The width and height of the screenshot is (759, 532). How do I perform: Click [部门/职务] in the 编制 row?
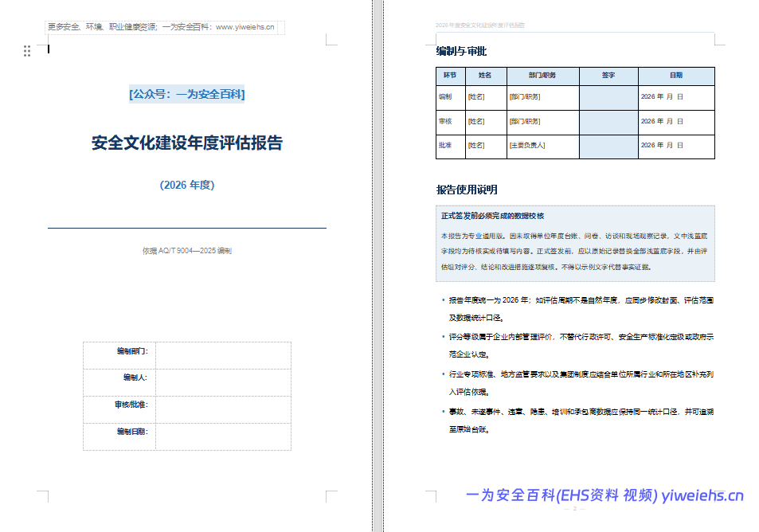[x=525, y=97]
